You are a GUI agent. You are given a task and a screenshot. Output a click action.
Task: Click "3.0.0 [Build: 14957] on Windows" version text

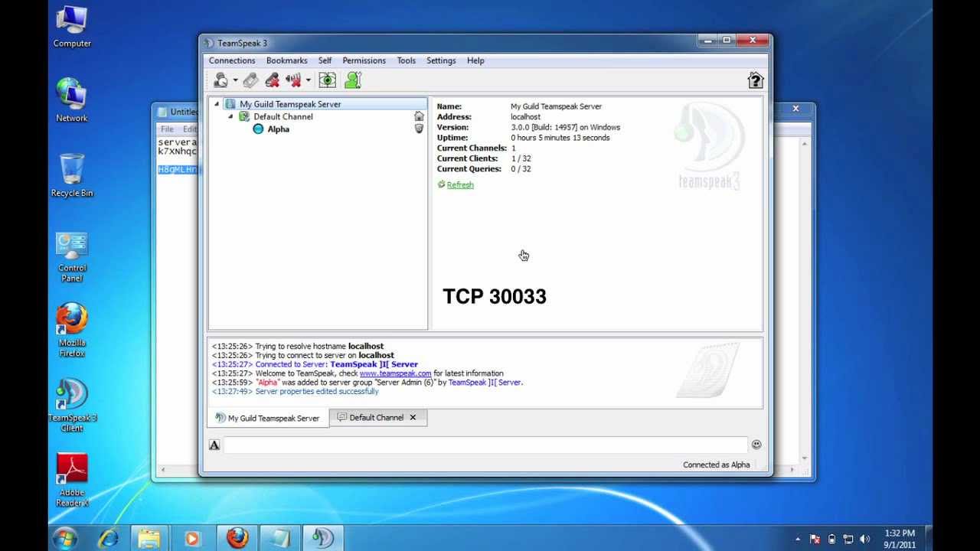point(566,127)
